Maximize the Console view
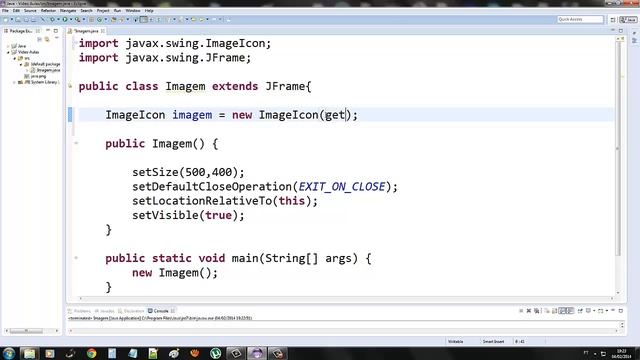The width and height of the screenshot is (640, 360). click(x=621, y=311)
